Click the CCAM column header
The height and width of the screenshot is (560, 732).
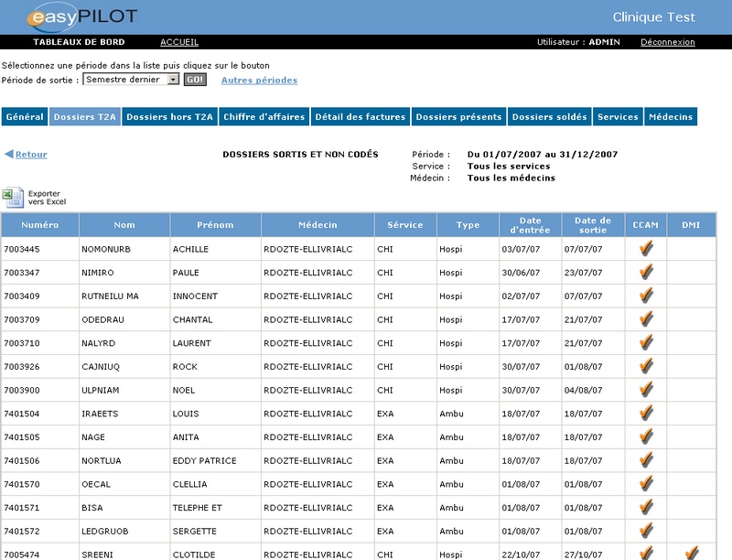(646, 225)
